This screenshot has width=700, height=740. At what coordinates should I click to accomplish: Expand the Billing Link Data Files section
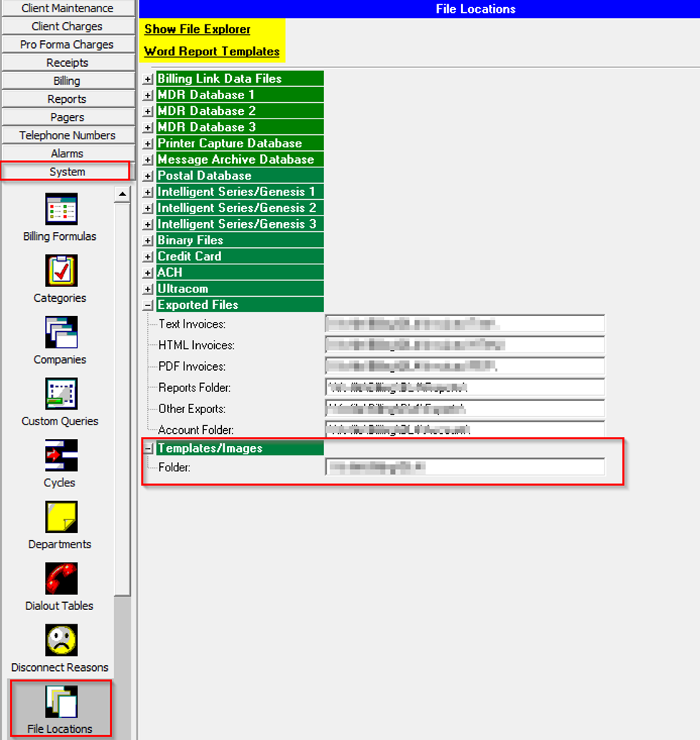pos(148,79)
